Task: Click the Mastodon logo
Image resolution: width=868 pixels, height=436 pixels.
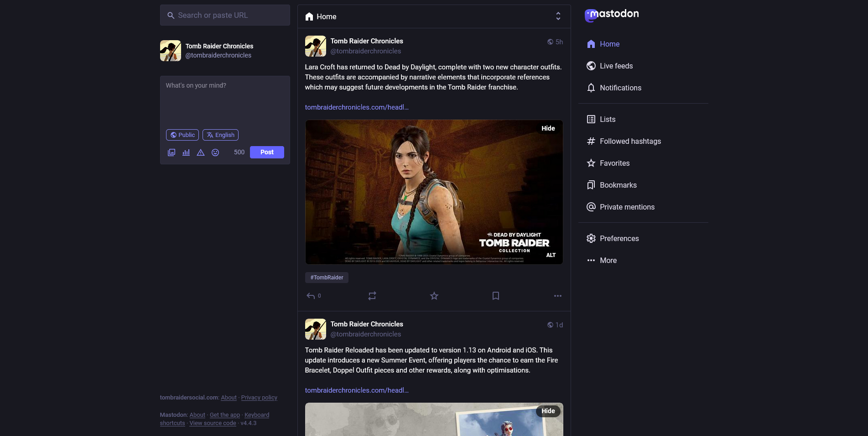Action: 612,15
